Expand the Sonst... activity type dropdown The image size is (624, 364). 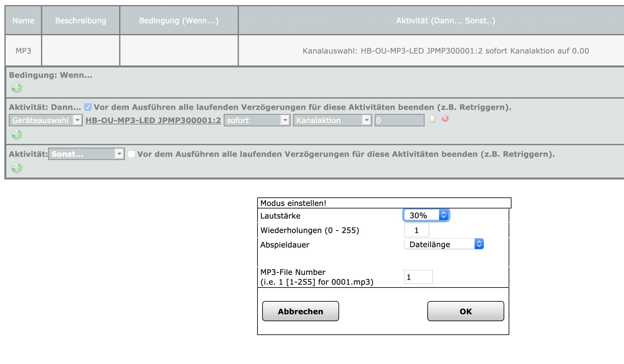(x=86, y=154)
